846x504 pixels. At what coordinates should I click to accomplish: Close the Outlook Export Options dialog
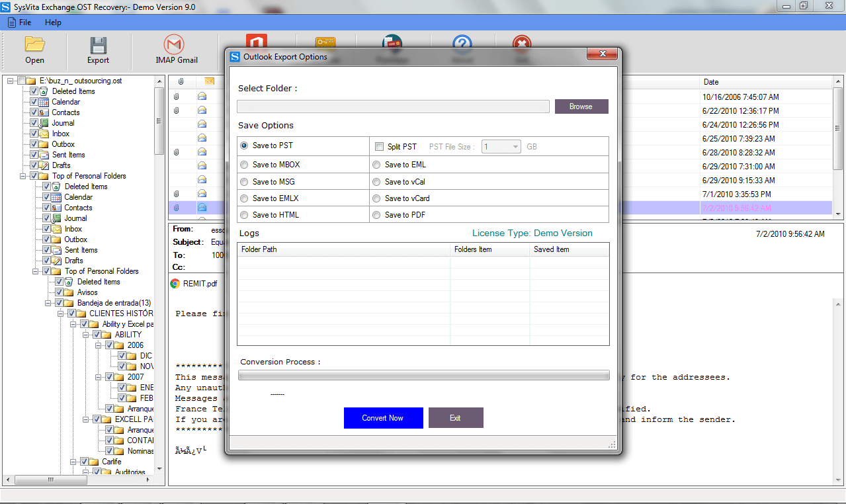(603, 54)
